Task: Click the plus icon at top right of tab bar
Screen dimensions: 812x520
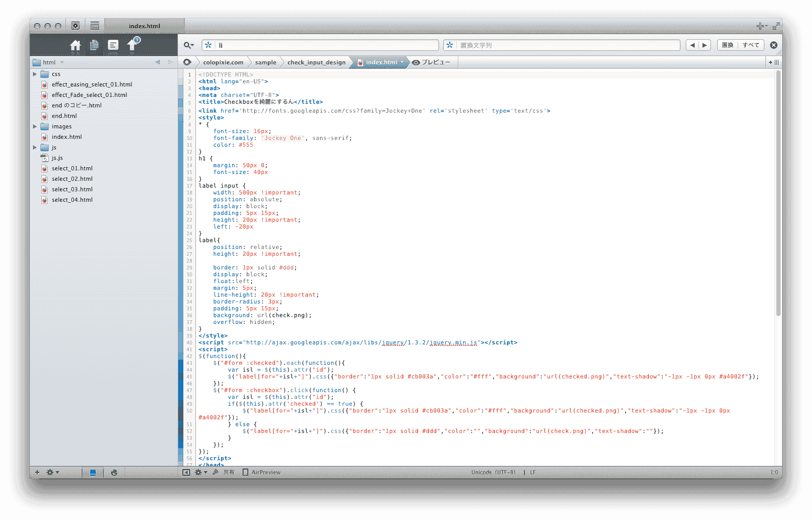Action: [x=760, y=26]
